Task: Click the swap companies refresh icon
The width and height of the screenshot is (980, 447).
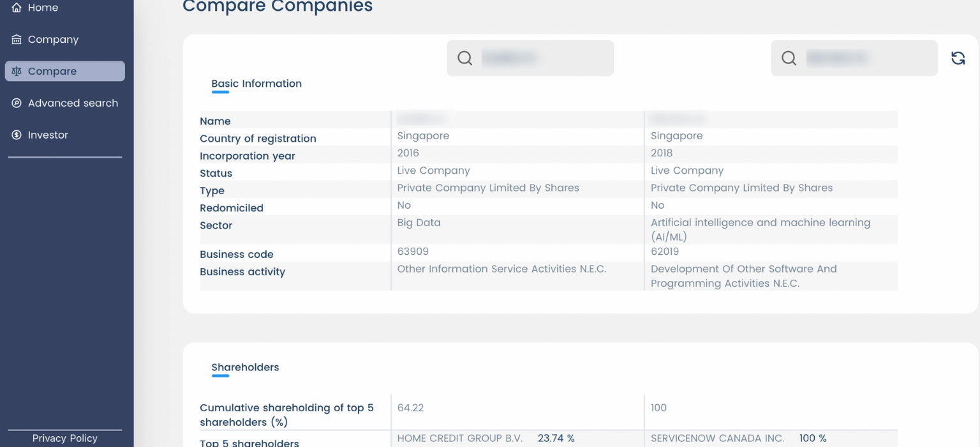Action: 958,57
